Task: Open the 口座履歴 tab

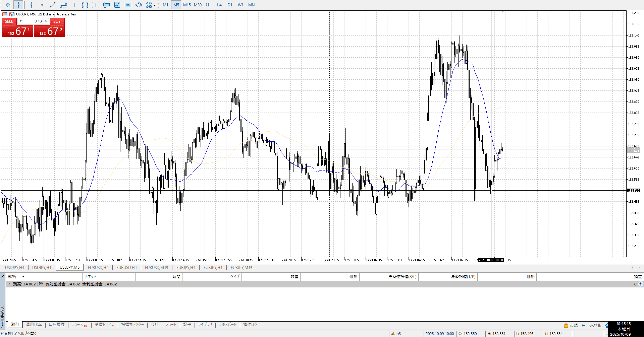Action: [57, 325]
